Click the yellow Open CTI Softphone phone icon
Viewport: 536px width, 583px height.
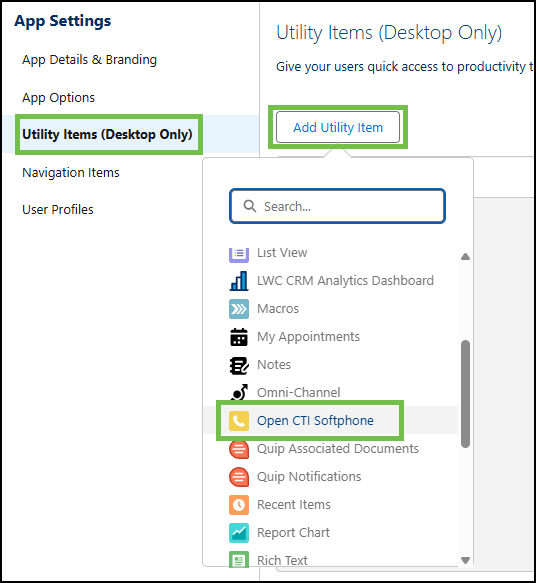tap(239, 421)
